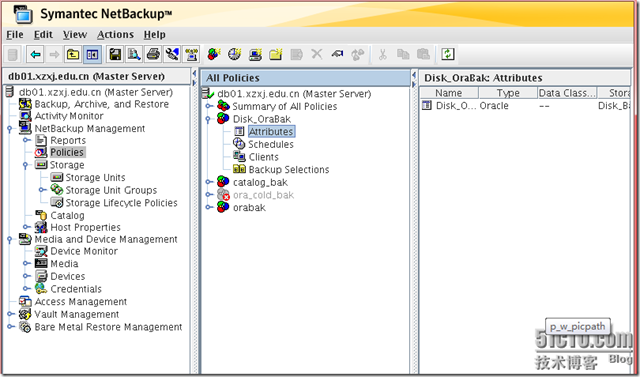Screen dimensions: 640x377
Task: Click the printer icon in toolbar
Action: pos(153,54)
